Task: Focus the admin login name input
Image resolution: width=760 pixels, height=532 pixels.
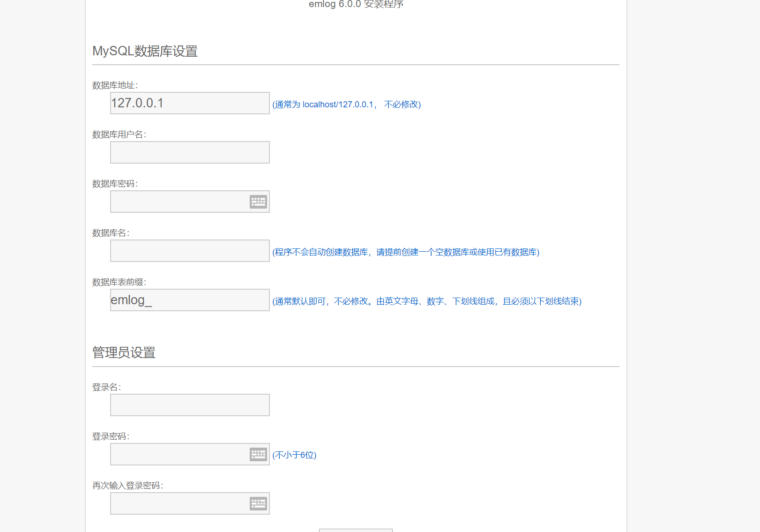Action: 190,405
